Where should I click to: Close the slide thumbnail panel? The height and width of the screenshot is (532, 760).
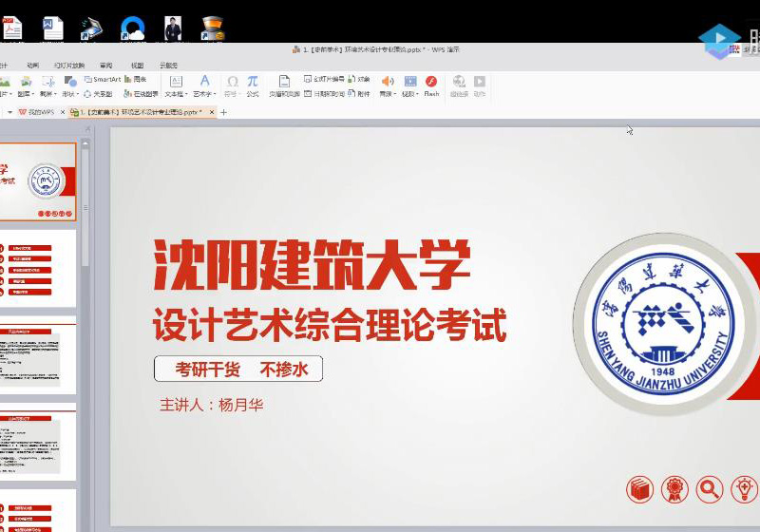pyautogui.click(x=87, y=129)
